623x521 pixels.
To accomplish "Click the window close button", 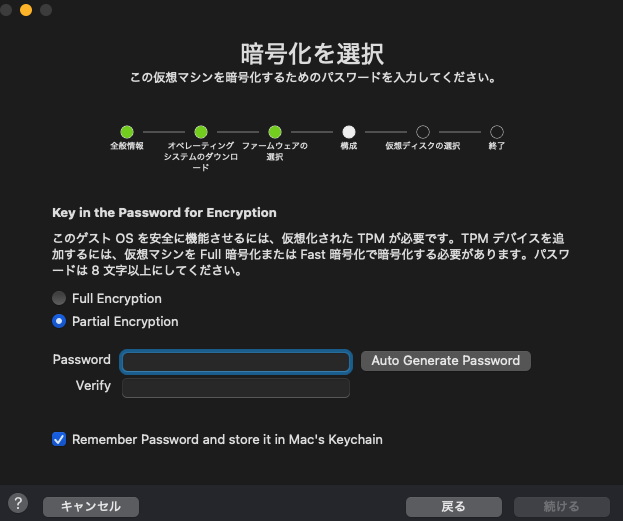I will click(7, 10).
